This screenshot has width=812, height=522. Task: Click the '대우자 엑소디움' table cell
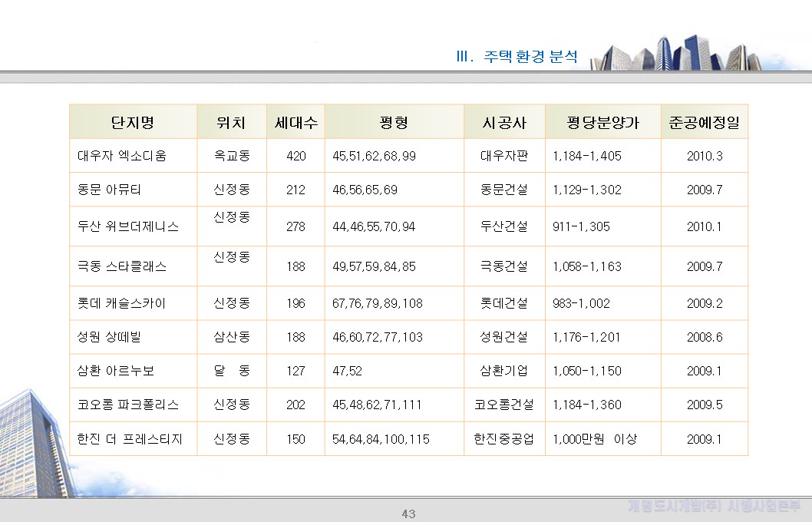tap(124, 156)
